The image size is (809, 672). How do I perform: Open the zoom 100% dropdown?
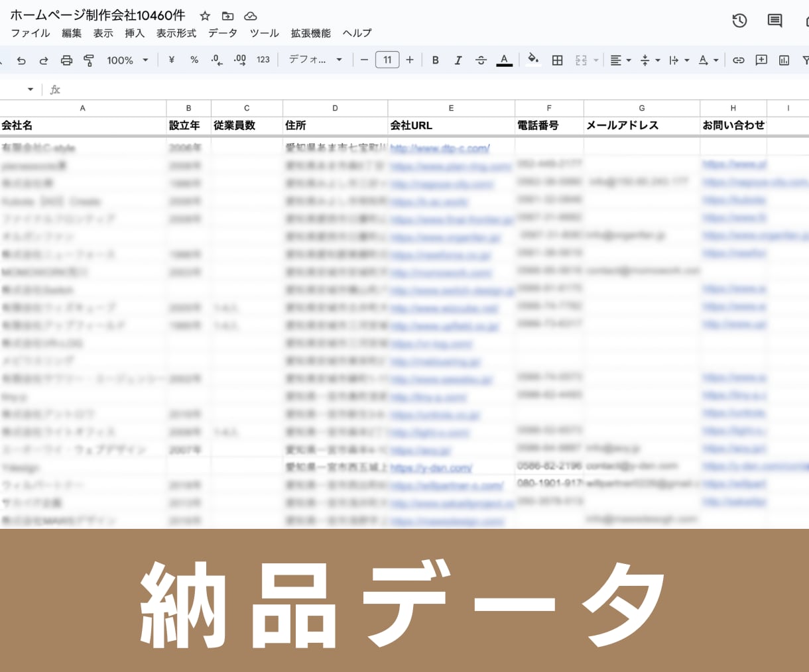pyautogui.click(x=127, y=60)
